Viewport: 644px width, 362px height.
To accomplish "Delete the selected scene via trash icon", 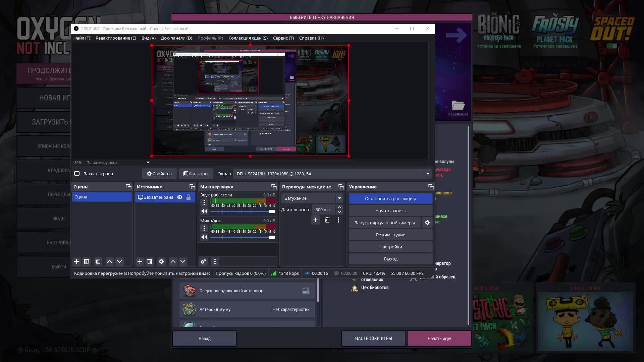I will pyautogui.click(x=86, y=261).
